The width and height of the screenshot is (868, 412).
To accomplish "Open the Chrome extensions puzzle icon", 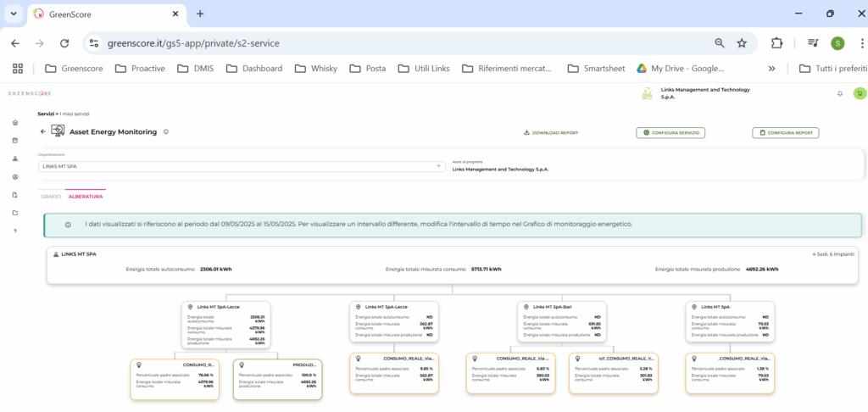I will (776, 43).
